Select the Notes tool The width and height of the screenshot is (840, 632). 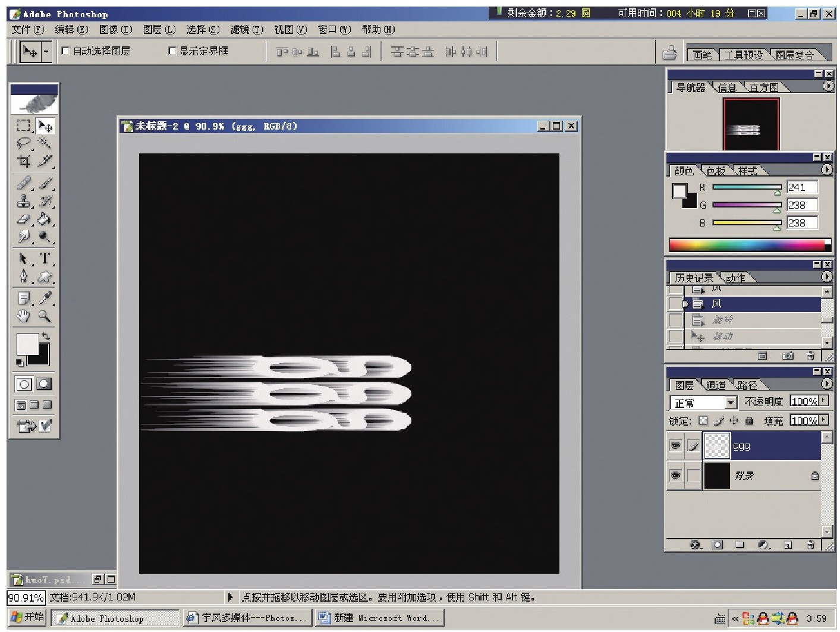tap(24, 298)
